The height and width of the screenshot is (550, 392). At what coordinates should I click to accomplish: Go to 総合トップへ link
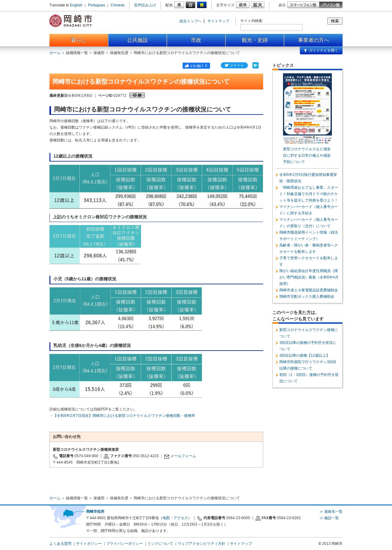[191, 21]
